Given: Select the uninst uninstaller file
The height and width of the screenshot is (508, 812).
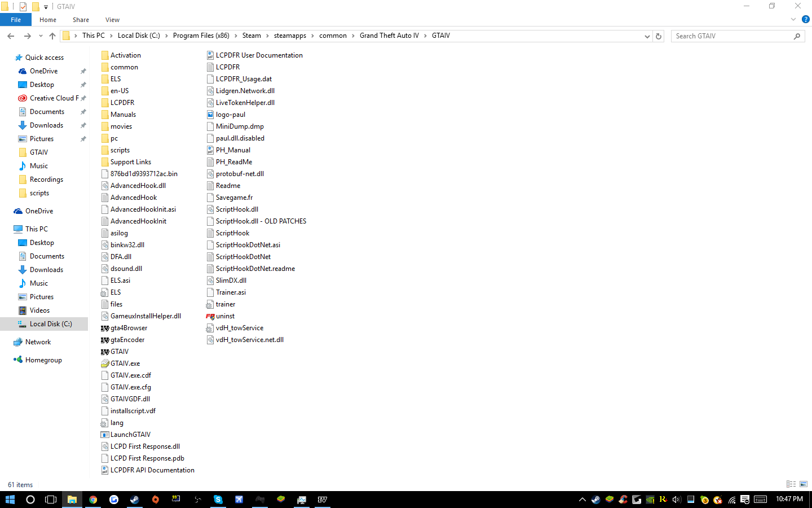Looking at the screenshot, I should [x=220, y=316].
